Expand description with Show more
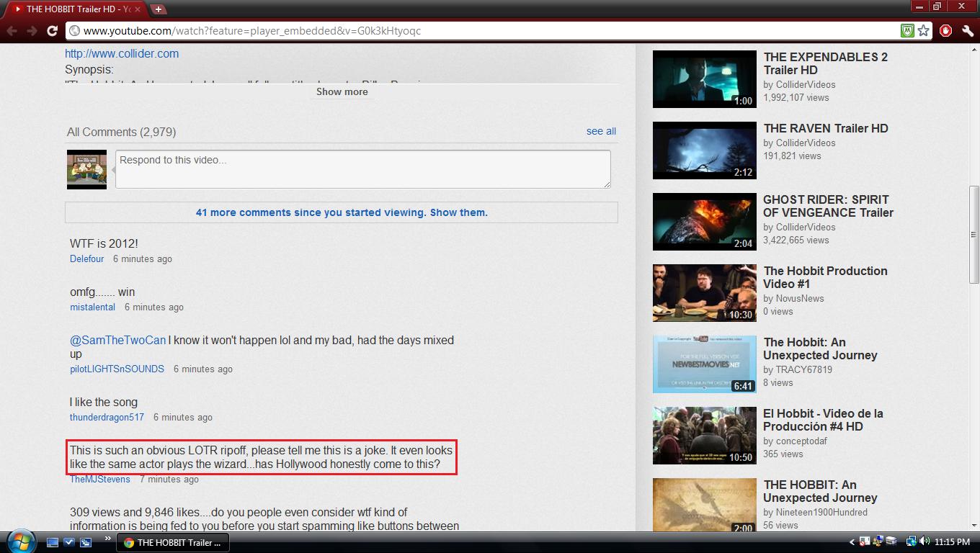The height and width of the screenshot is (553, 980). [x=342, y=91]
